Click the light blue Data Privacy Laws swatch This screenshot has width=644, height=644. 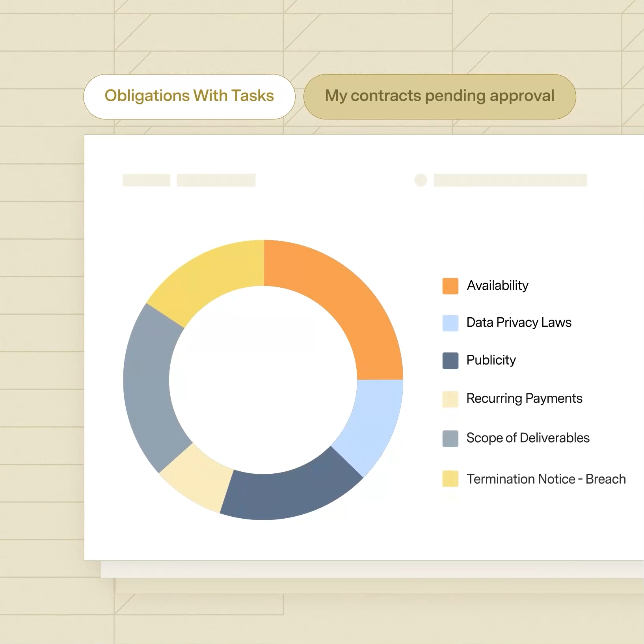tap(450, 323)
